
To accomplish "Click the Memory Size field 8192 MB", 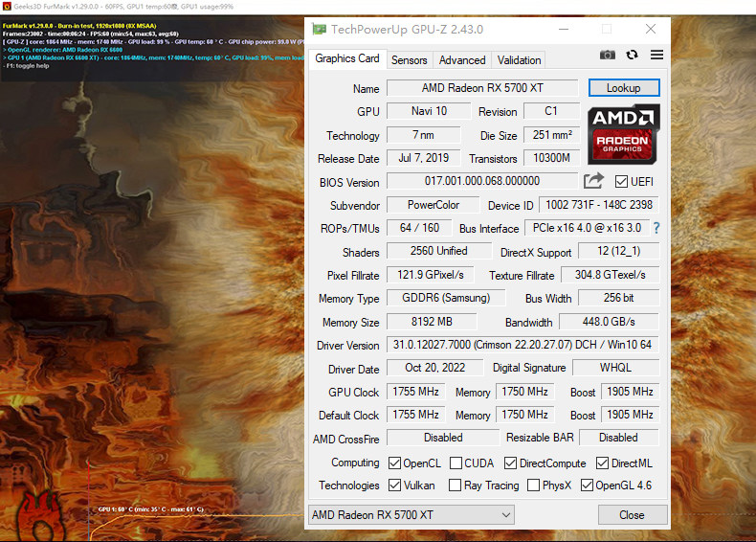I will click(x=432, y=322).
